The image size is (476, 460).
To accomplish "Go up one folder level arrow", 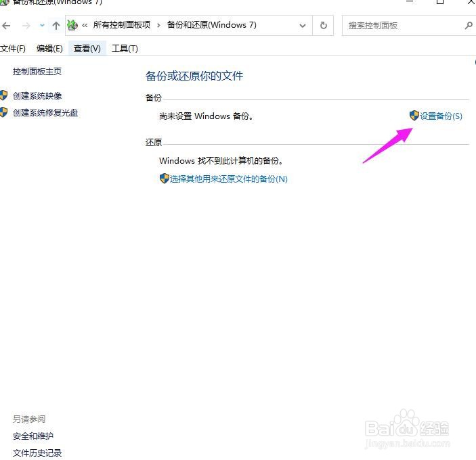I will point(56,26).
